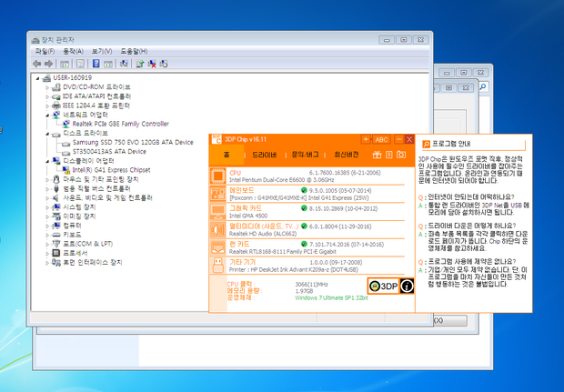Select Samsung SSD 750 EVO 120GB device
The width and height of the screenshot is (564, 392).
click(x=132, y=143)
